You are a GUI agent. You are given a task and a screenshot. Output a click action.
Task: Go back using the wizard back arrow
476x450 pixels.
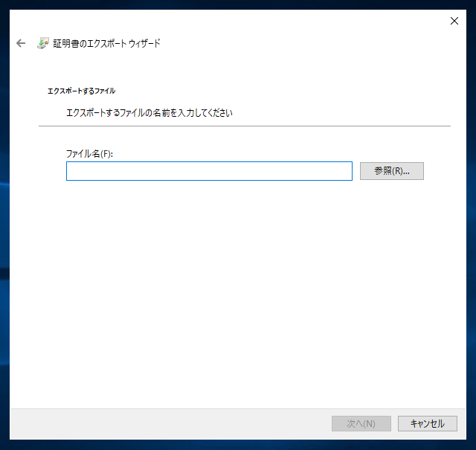pyautogui.click(x=21, y=43)
